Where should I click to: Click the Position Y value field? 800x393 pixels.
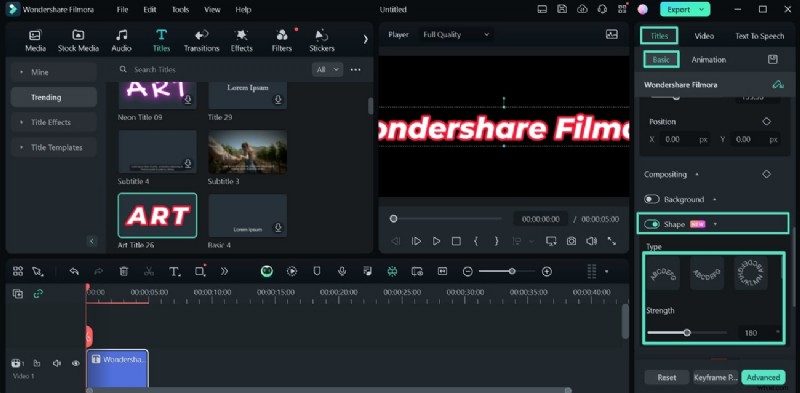(x=755, y=139)
